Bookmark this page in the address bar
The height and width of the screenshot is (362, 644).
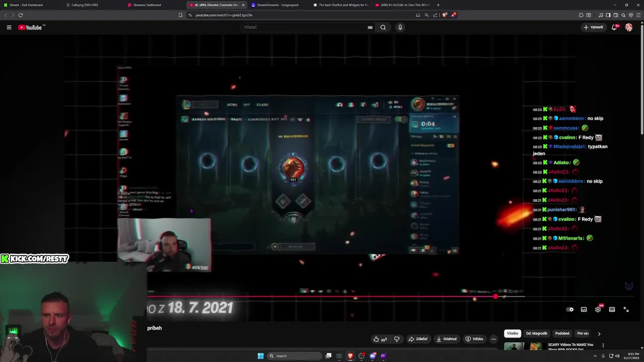pyautogui.click(x=180, y=15)
